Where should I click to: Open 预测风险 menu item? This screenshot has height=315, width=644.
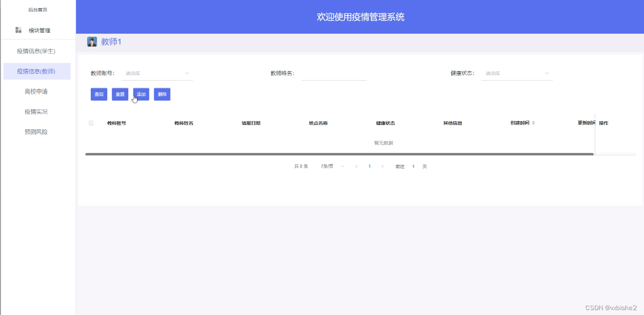pos(37,132)
